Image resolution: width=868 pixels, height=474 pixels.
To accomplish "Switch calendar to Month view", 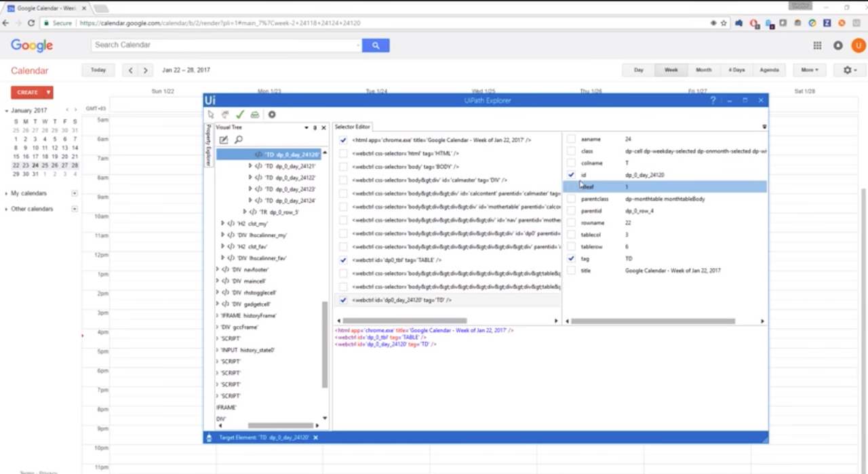I will coord(704,70).
